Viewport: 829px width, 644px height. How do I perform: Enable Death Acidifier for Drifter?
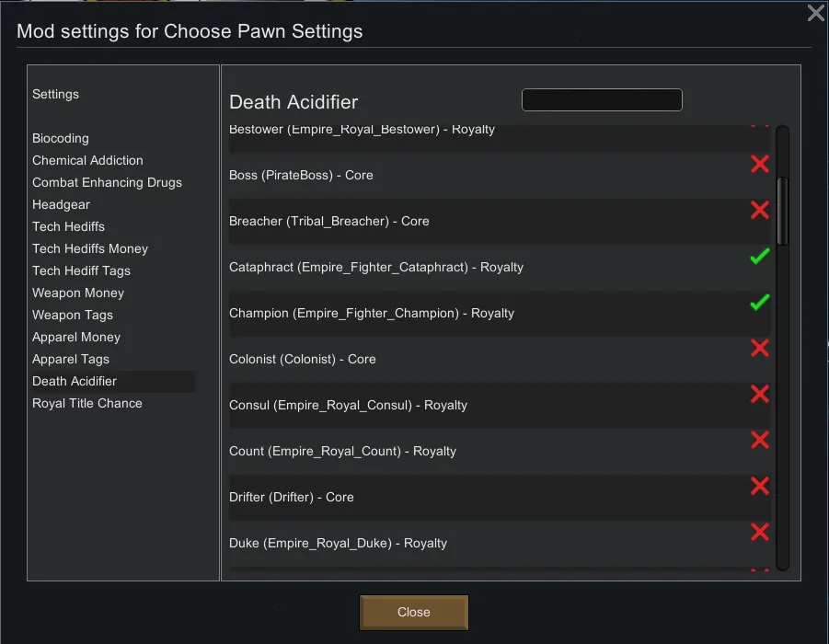tap(759, 487)
